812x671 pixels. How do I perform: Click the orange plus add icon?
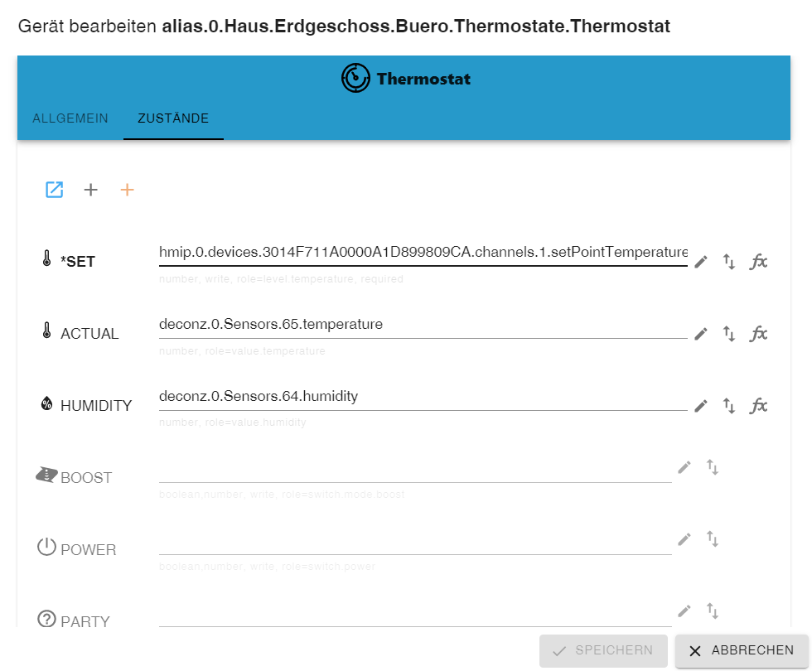127,190
